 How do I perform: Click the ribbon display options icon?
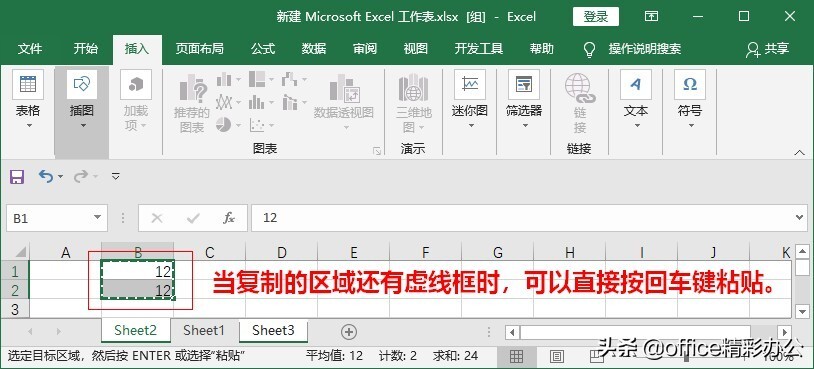(652, 17)
